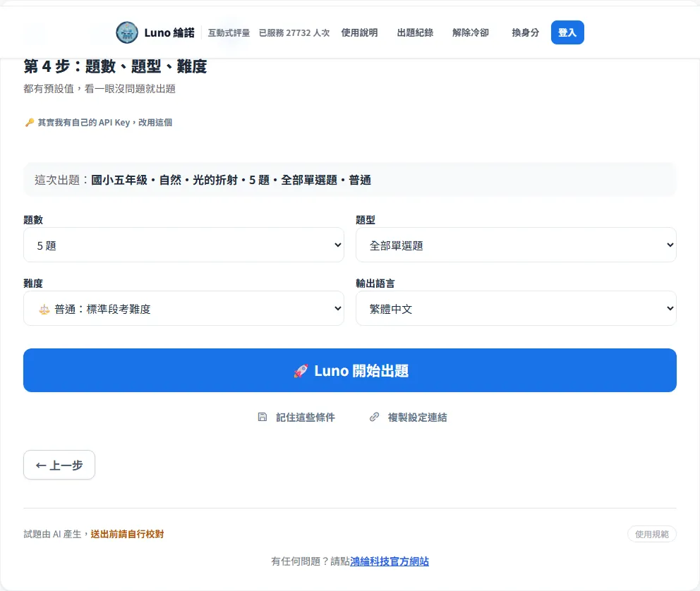Open 出題紀錄 in the top navigation
700x591 pixels.
tap(415, 32)
